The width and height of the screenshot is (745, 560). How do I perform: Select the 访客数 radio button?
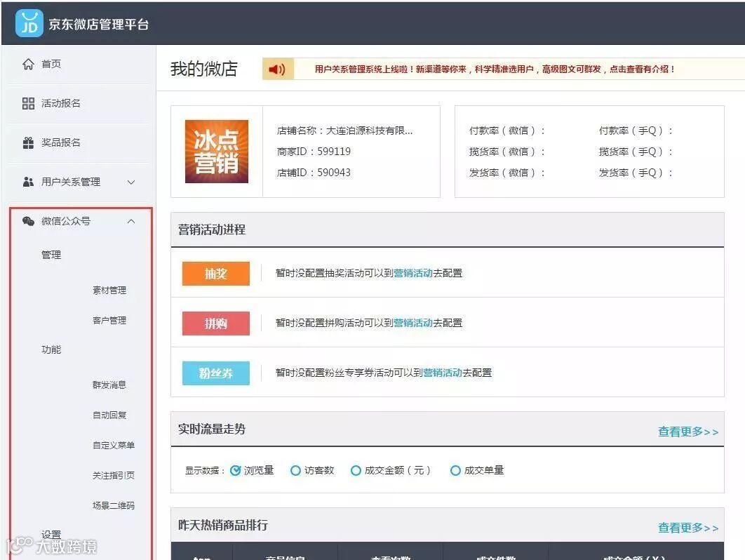(295, 471)
